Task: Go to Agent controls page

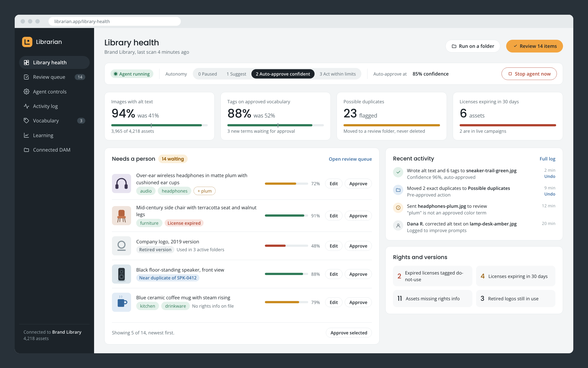Action: pyautogui.click(x=54, y=92)
